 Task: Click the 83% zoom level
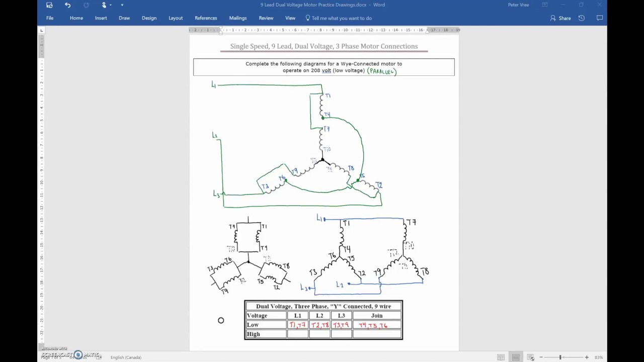(599, 357)
